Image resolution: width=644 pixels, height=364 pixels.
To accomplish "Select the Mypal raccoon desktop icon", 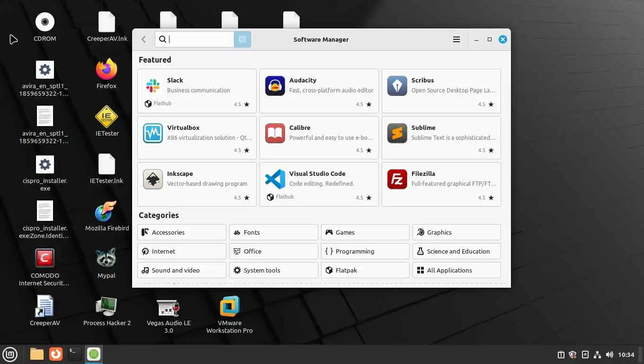I will pyautogui.click(x=106, y=258).
